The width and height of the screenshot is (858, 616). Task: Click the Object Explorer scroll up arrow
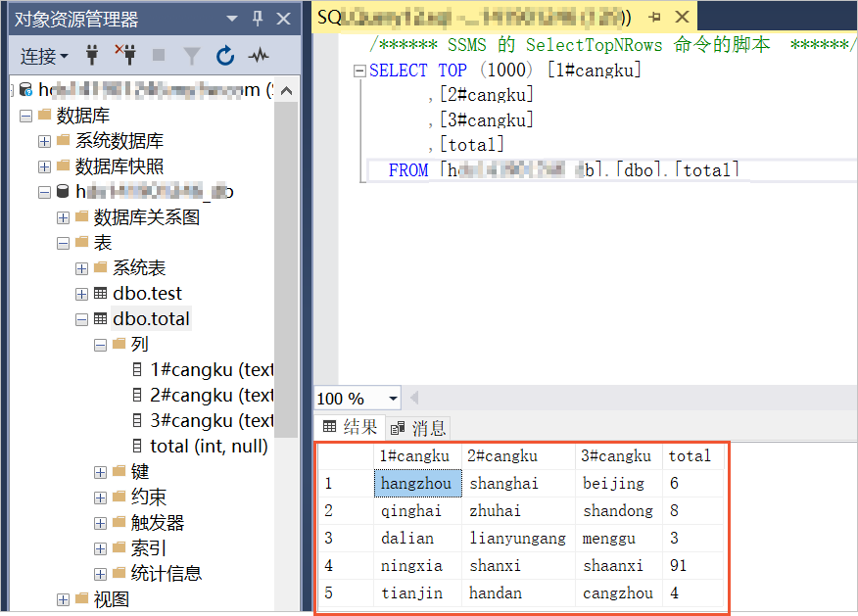[286, 91]
